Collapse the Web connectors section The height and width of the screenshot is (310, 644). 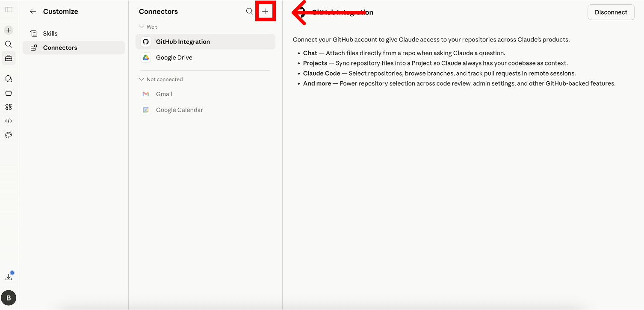click(x=148, y=27)
